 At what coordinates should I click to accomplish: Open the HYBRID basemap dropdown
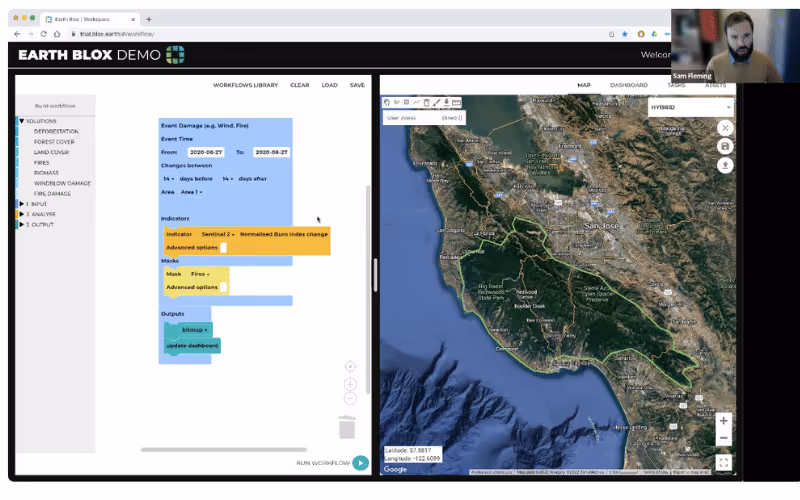(691, 107)
